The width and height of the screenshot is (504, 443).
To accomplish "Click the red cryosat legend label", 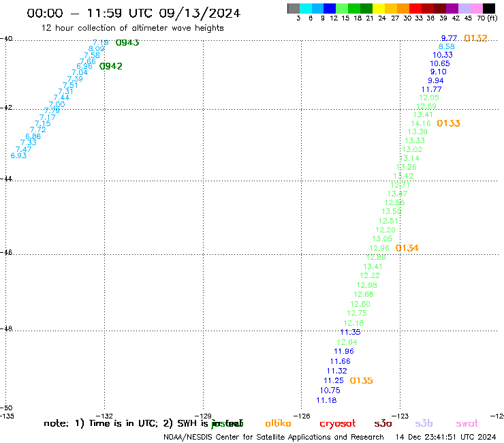I will pos(338,423).
